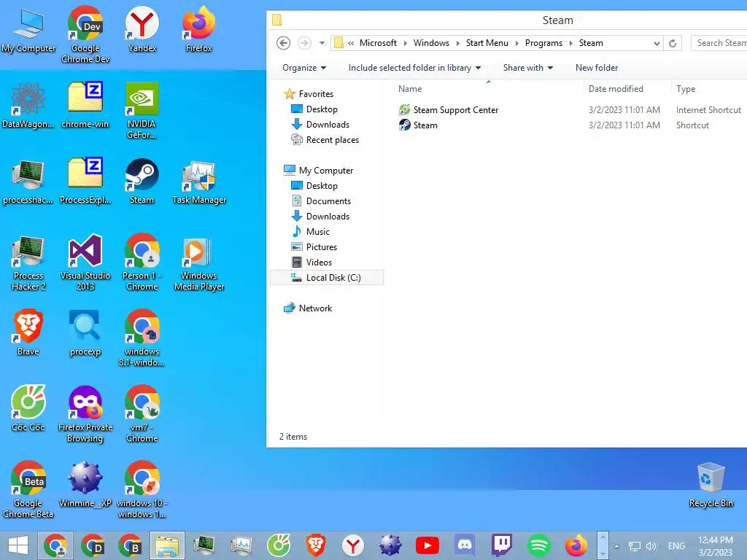Select the Brave desktop shortcut

[28, 333]
